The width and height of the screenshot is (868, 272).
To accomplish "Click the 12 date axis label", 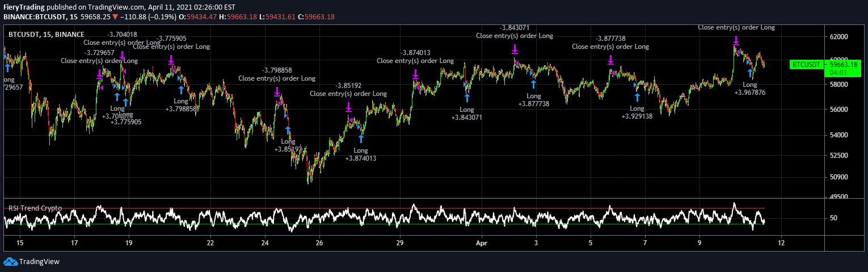I will tap(781, 242).
